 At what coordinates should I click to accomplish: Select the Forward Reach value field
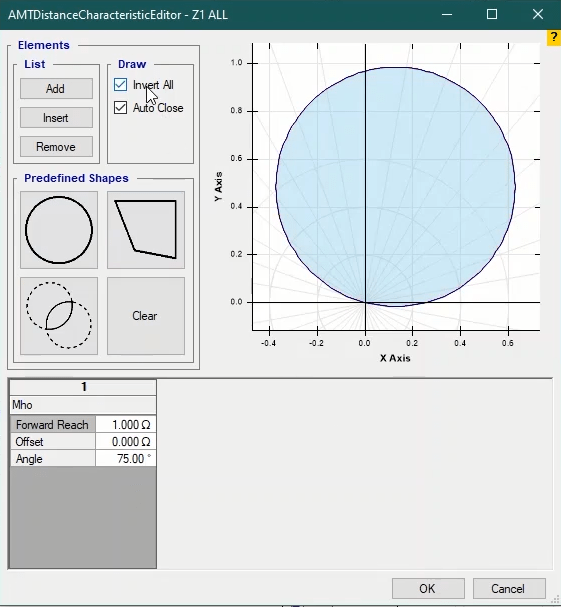(126, 425)
